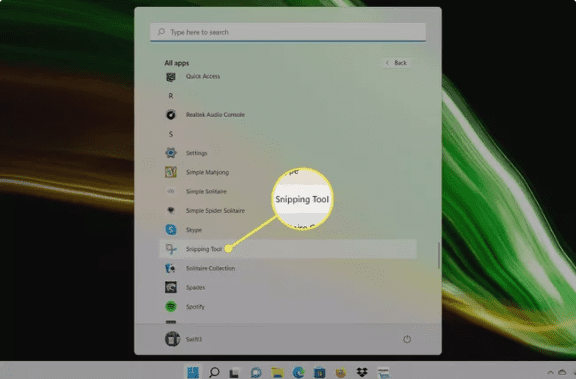577x379 pixels.
Task: Open Chat icon in taskbar
Action: 256,372
